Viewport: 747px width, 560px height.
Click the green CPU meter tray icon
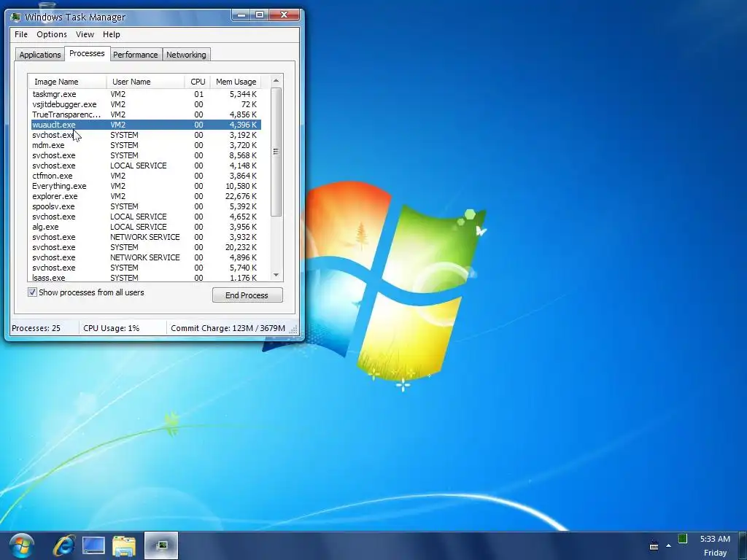click(x=683, y=539)
